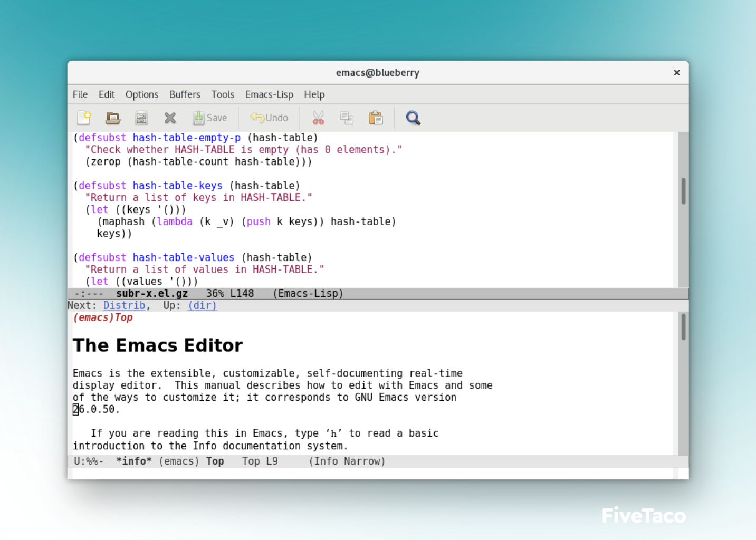Viewport: 756px width, 540px height.
Task: Click the upper window scrollbar thumb
Action: (x=683, y=191)
